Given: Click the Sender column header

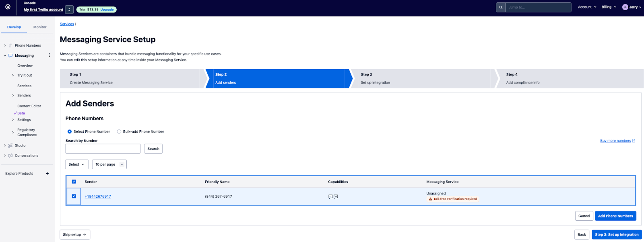Looking at the screenshot, I should pos(91,182).
